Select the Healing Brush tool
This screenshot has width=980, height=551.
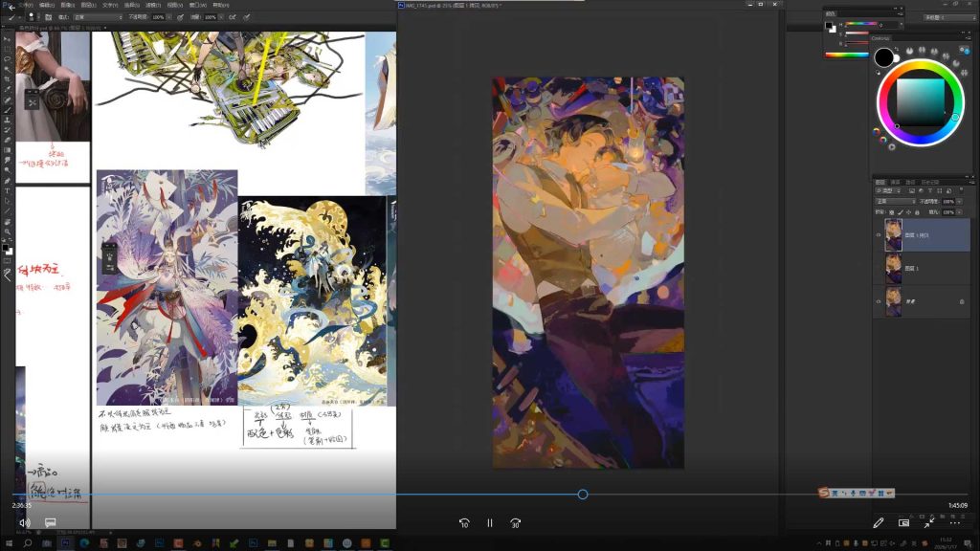pos(8,99)
